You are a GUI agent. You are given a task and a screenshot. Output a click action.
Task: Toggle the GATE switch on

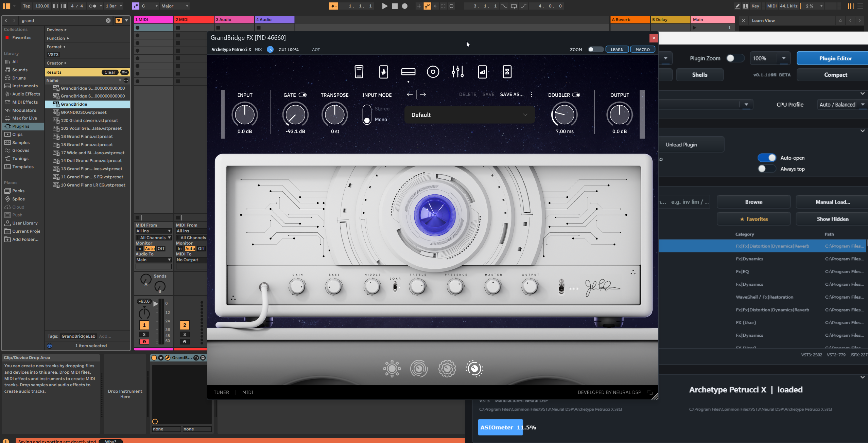pyautogui.click(x=302, y=95)
